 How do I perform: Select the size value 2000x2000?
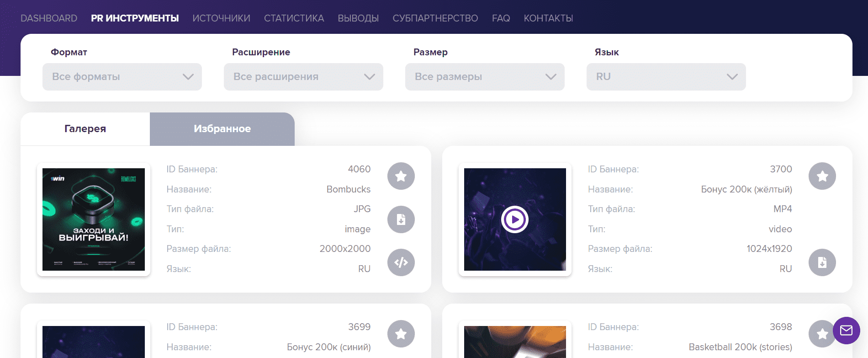pyautogui.click(x=345, y=249)
